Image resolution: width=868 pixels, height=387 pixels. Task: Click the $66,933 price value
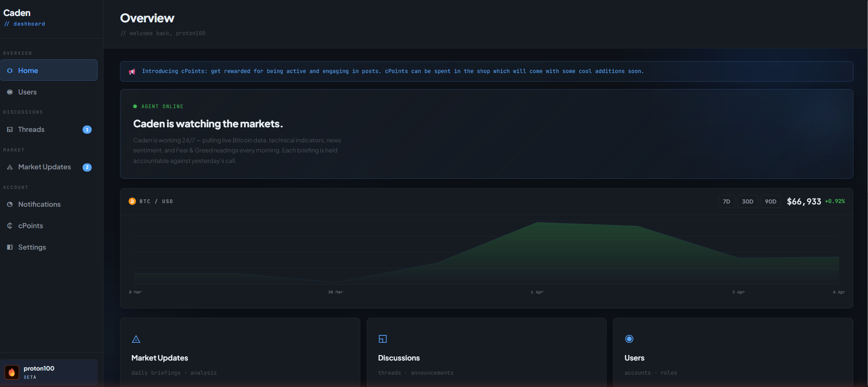(x=804, y=201)
